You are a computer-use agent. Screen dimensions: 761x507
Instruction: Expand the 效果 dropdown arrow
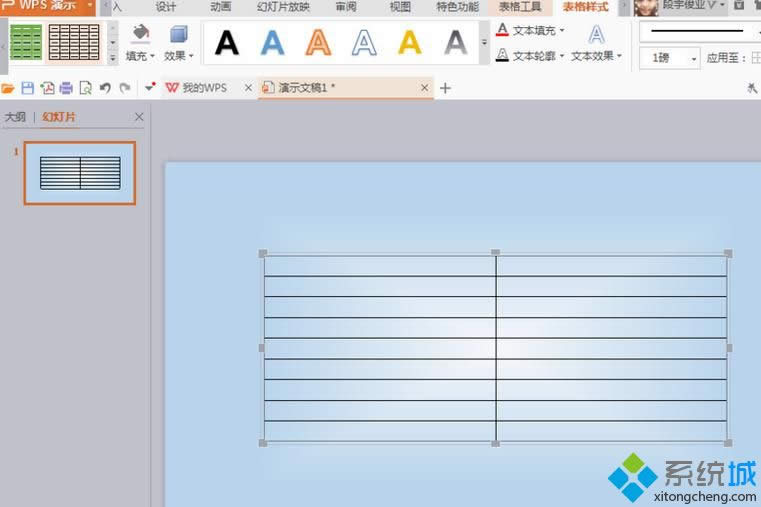click(x=191, y=56)
